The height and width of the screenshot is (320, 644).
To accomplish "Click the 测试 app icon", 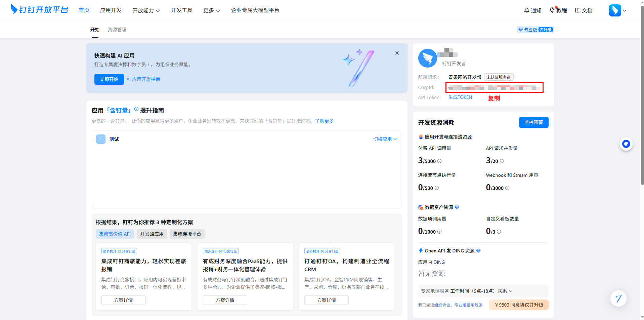I will (101, 139).
